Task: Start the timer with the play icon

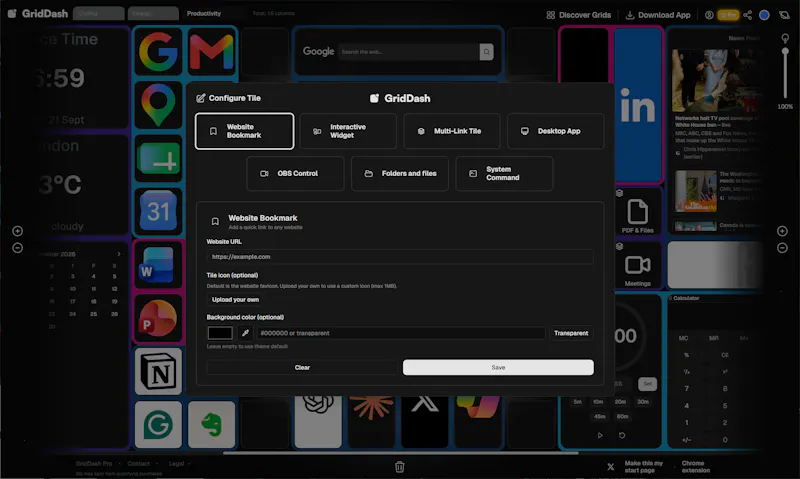Action: (x=600, y=435)
